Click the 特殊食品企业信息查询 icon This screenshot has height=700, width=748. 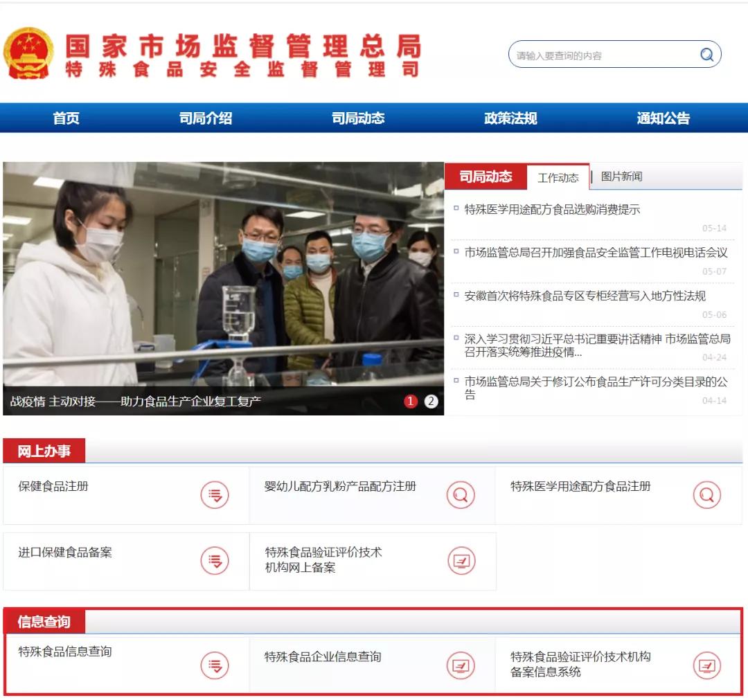(461, 665)
